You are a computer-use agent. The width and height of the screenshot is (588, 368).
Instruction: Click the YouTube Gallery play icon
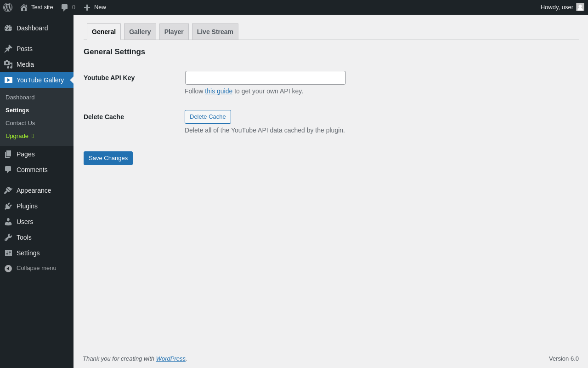click(8, 80)
